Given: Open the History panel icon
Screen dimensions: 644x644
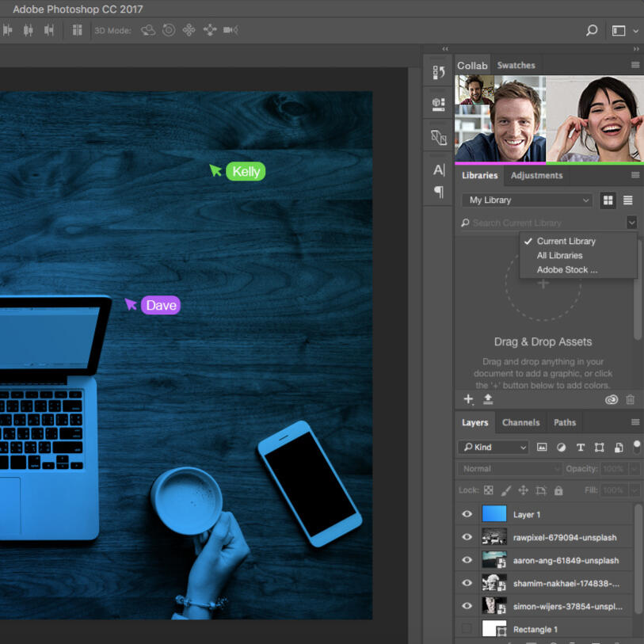Looking at the screenshot, I should pos(439,72).
